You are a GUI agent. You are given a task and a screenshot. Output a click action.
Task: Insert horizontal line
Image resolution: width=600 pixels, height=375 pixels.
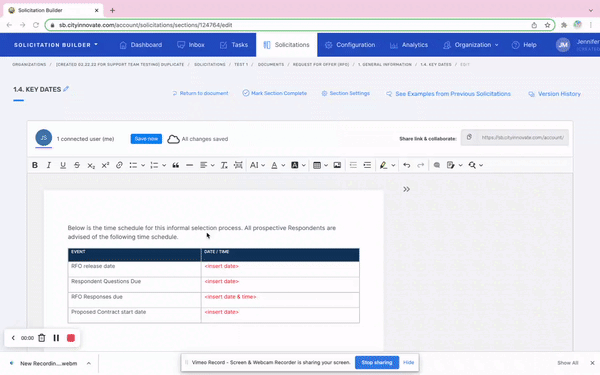pos(189,165)
